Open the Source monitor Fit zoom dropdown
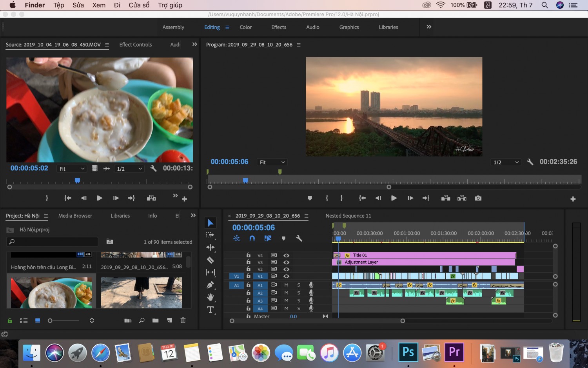 pyautogui.click(x=72, y=169)
